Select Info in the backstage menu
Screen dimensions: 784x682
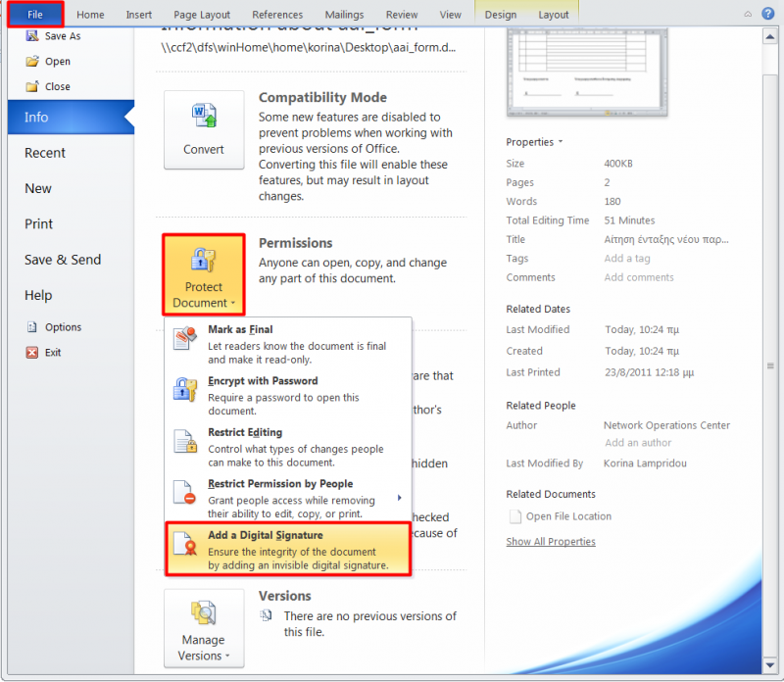coord(71,117)
